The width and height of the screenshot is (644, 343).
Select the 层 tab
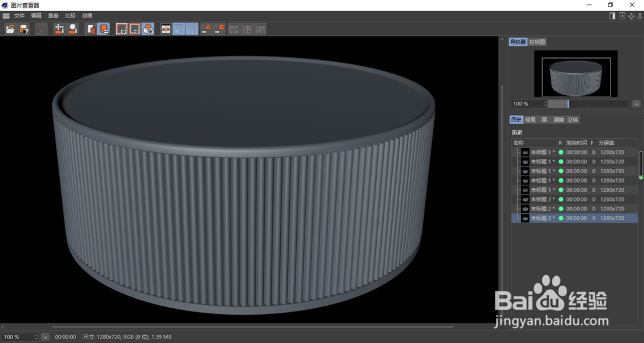click(x=544, y=120)
